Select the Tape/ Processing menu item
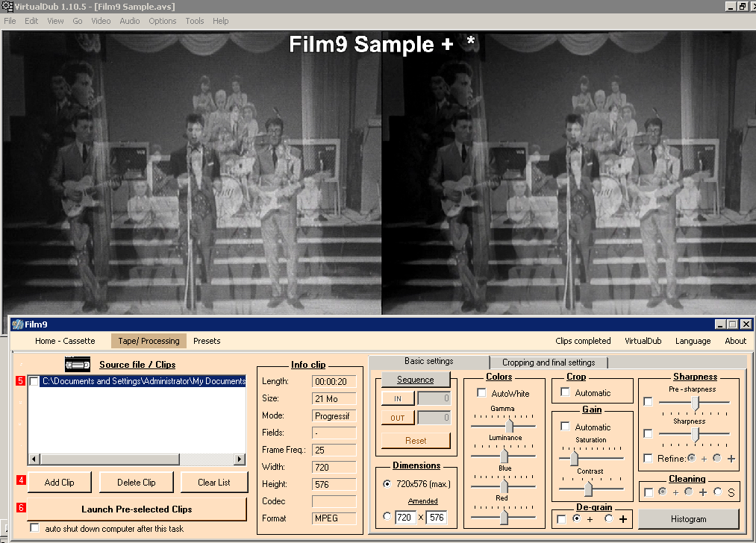This screenshot has width=756, height=543. click(149, 341)
